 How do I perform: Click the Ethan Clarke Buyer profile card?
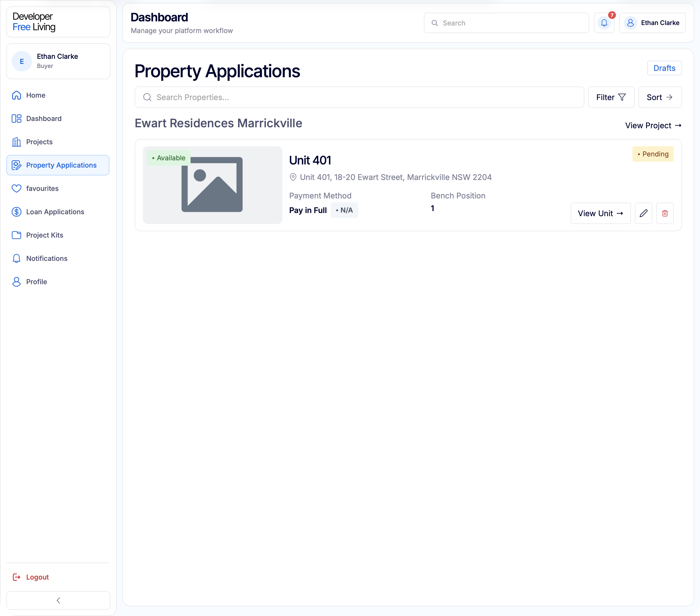[58, 61]
